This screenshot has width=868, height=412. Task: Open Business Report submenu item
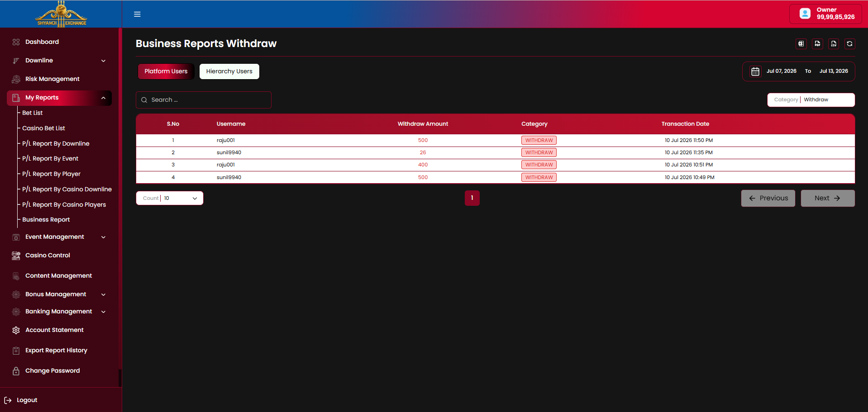(46, 220)
